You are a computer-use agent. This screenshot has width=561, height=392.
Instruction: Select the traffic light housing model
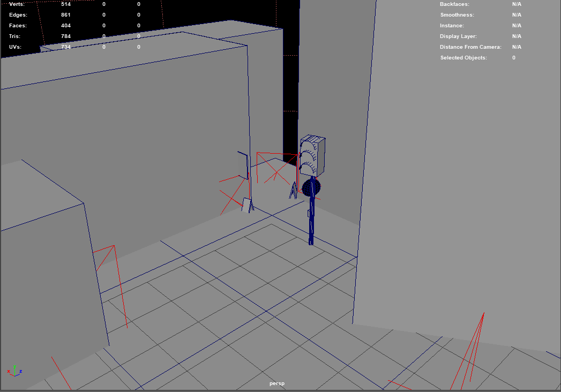click(x=313, y=155)
